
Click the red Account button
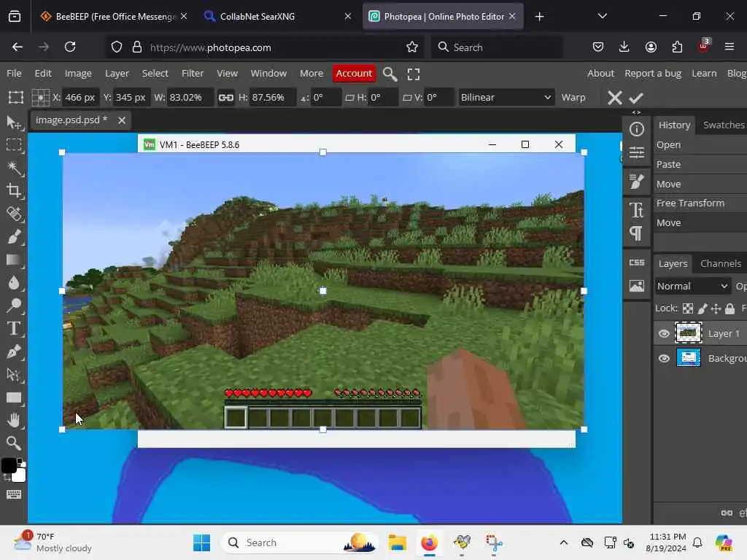coord(354,74)
